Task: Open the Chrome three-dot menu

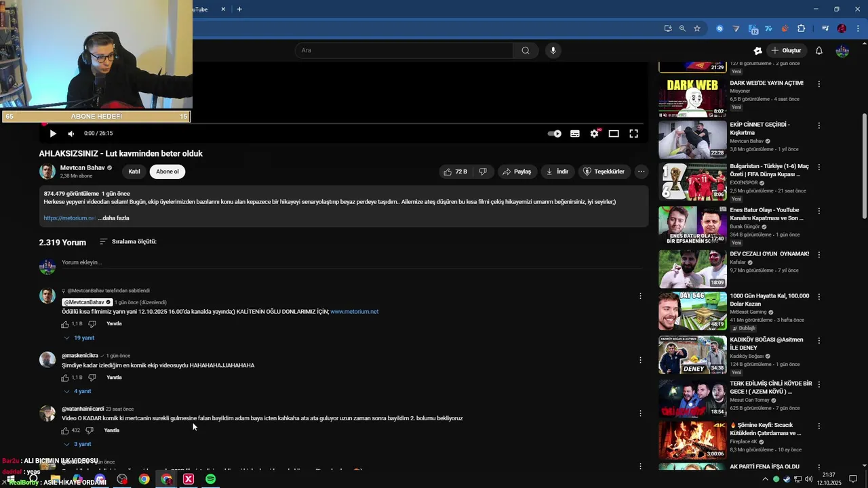Action: coord(856,28)
